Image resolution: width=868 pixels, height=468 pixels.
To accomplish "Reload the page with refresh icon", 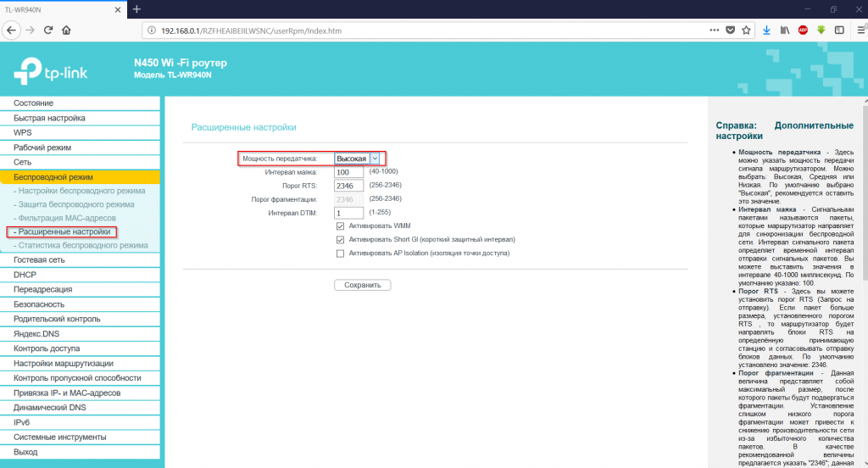I will (x=48, y=30).
